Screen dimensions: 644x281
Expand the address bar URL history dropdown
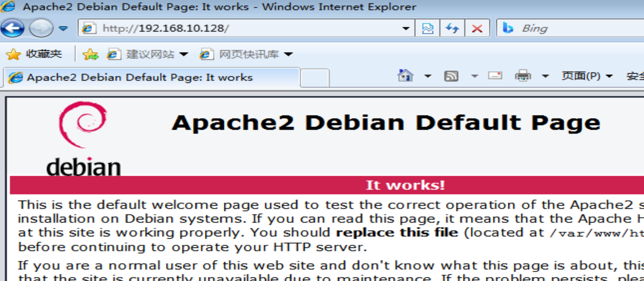click(x=406, y=28)
